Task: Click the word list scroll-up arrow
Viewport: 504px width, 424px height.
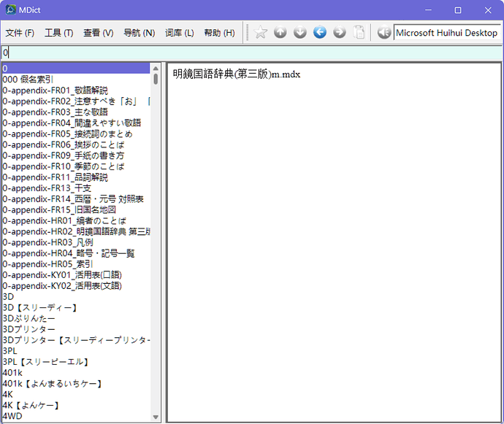Action: click(x=156, y=68)
